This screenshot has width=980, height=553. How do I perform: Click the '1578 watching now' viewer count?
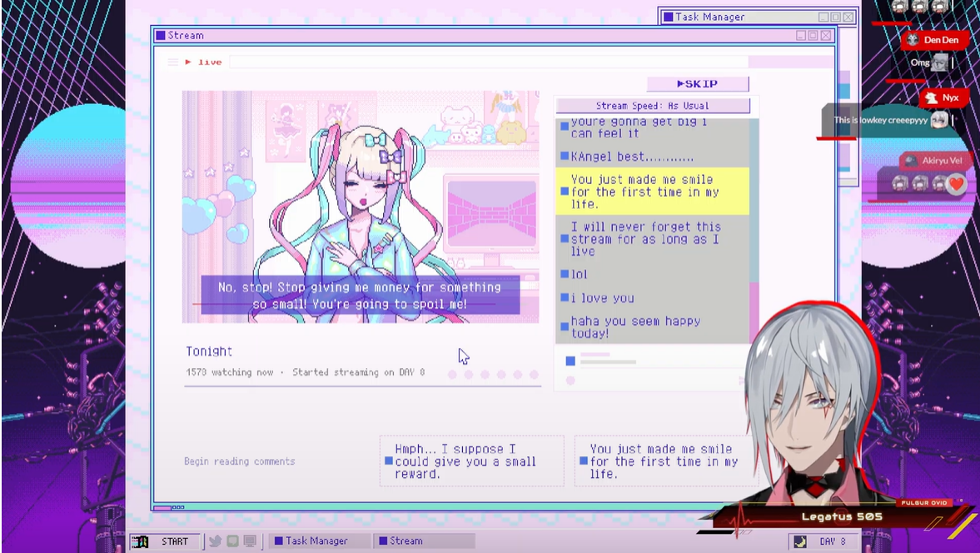click(x=229, y=371)
